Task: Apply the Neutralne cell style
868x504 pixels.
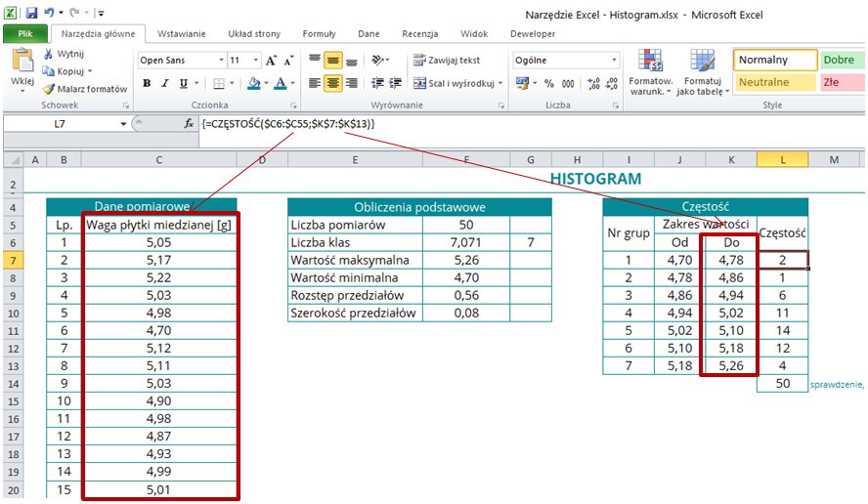Action: (773, 83)
